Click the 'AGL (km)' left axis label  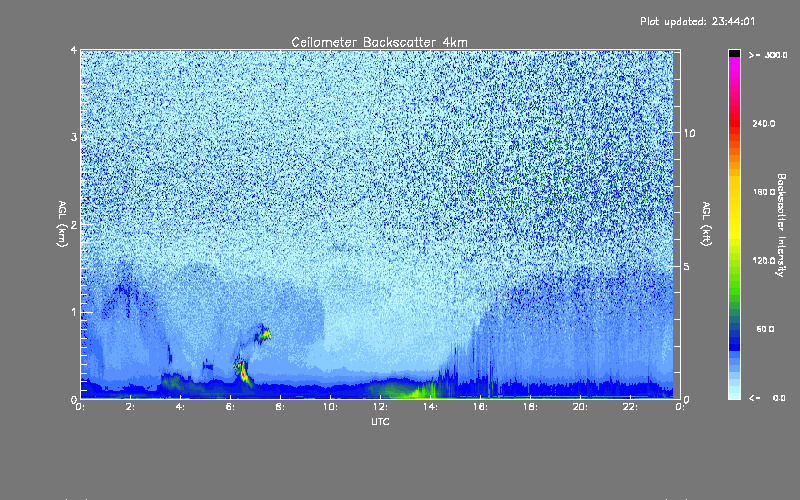point(62,224)
